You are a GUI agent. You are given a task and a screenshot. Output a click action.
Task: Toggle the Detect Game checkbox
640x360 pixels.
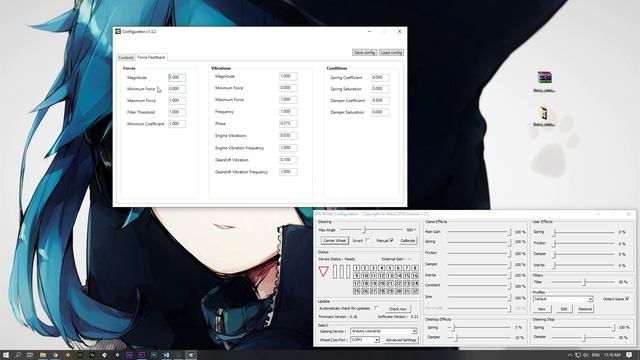tap(627, 299)
